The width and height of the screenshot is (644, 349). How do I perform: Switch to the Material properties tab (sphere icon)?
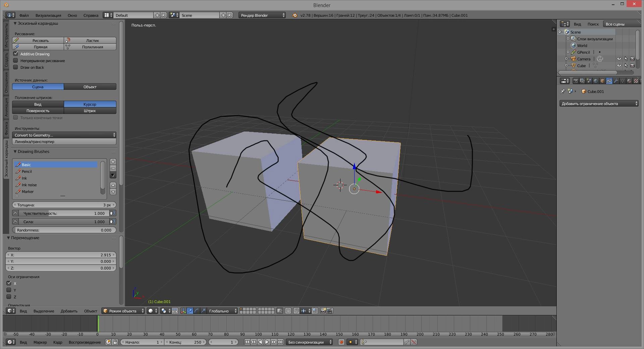[x=630, y=81]
